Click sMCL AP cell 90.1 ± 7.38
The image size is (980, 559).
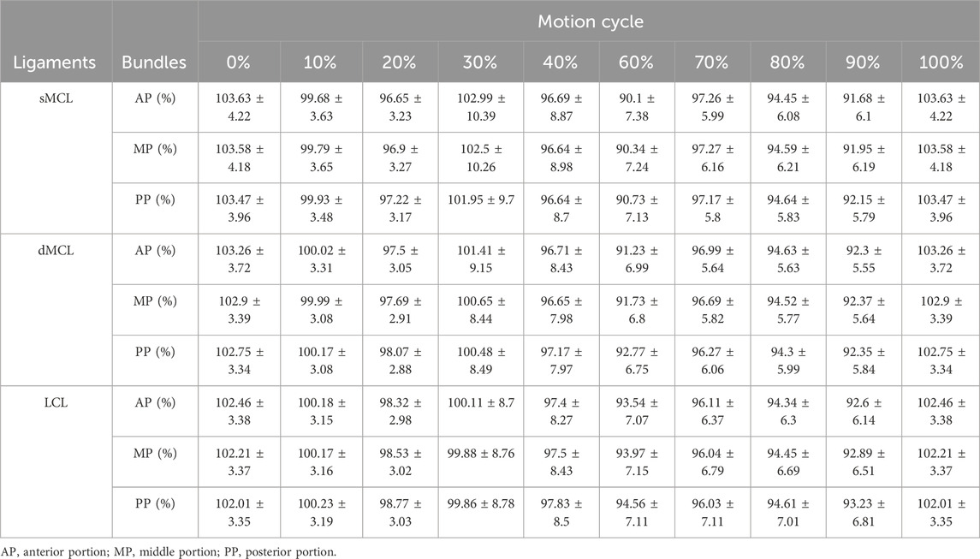pos(637,107)
